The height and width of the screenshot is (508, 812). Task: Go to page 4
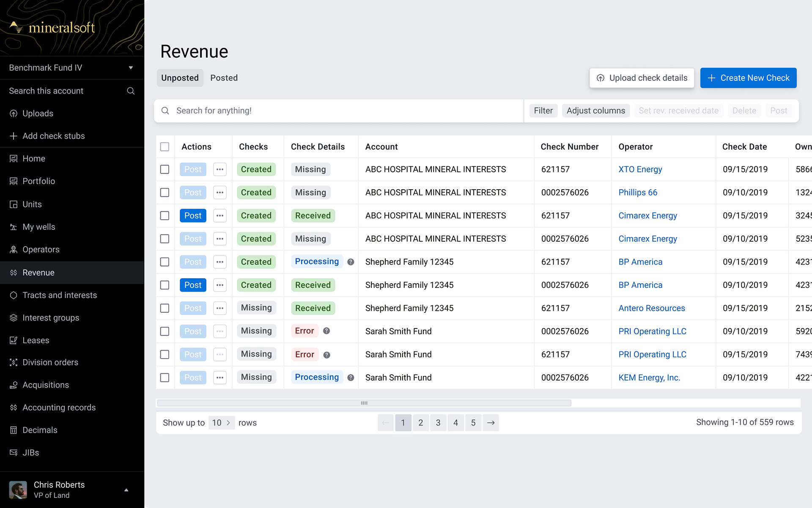456,423
